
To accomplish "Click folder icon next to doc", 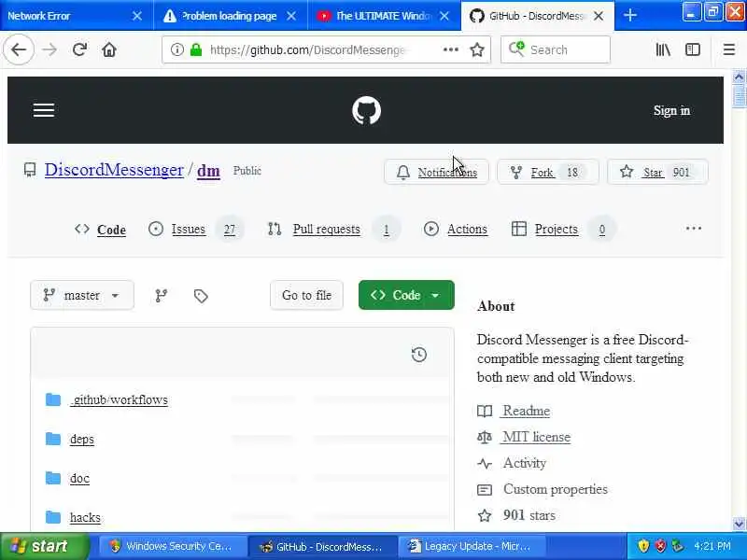I will pyautogui.click(x=53, y=478).
